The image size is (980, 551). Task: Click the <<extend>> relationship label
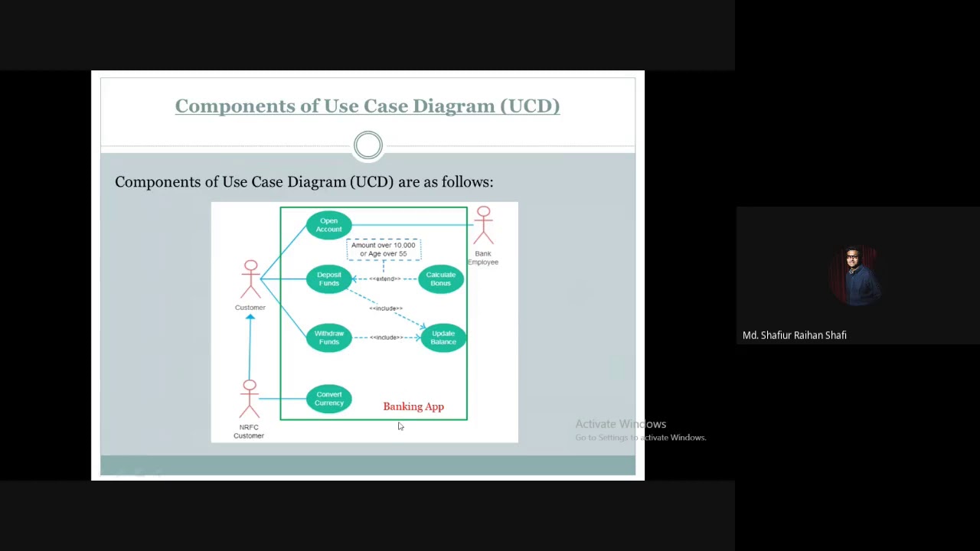click(x=384, y=279)
